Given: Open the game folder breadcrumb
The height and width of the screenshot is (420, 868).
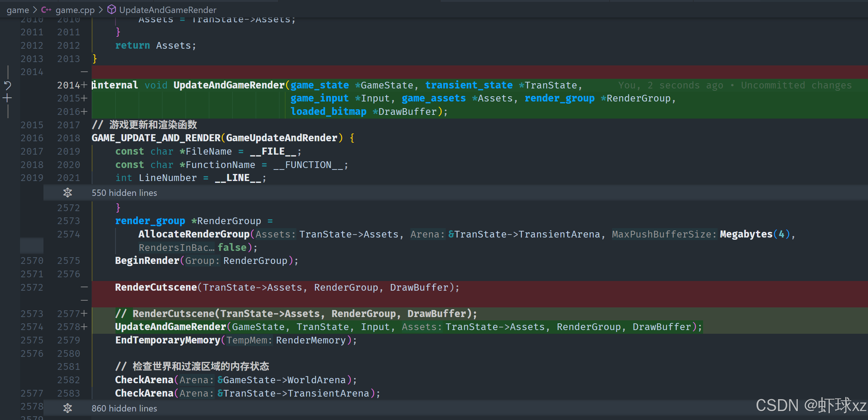Looking at the screenshot, I should pos(18,10).
